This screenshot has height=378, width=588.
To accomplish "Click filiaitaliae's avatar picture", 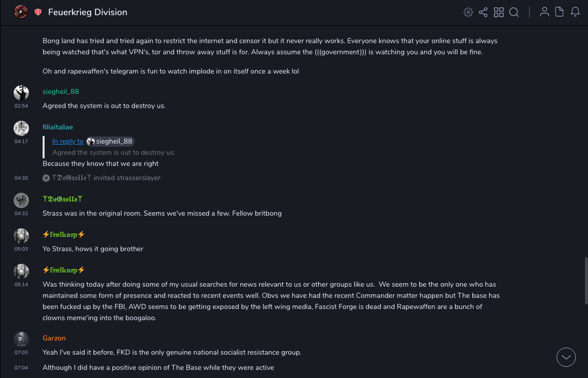I will click(21, 128).
